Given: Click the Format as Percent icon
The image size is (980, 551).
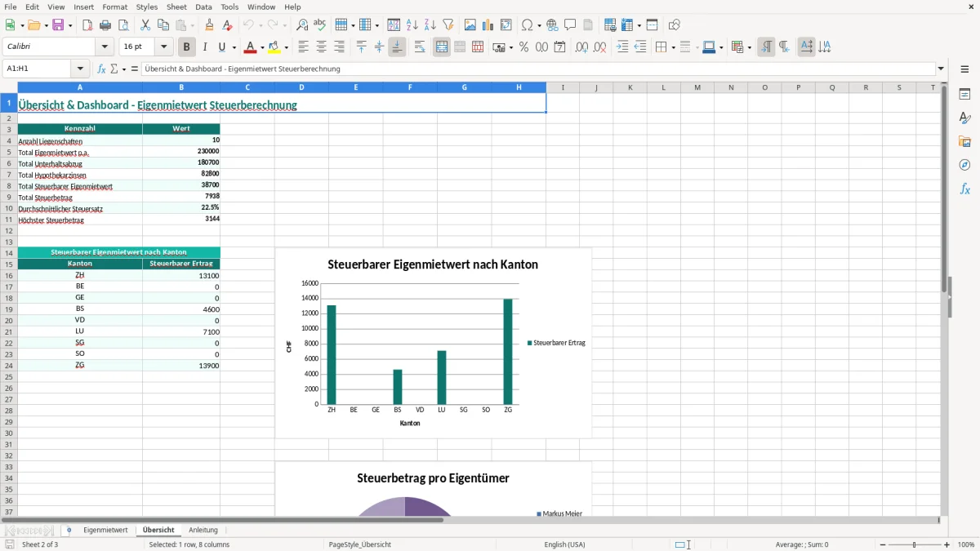Looking at the screenshot, I should 524,47.
